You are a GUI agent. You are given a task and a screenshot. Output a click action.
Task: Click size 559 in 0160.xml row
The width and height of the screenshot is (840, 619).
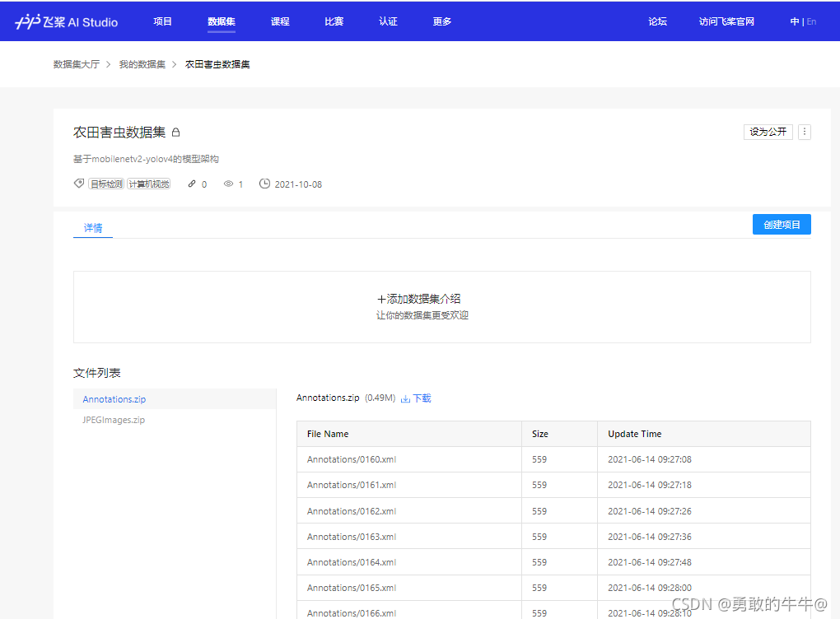tap(539, 459)
